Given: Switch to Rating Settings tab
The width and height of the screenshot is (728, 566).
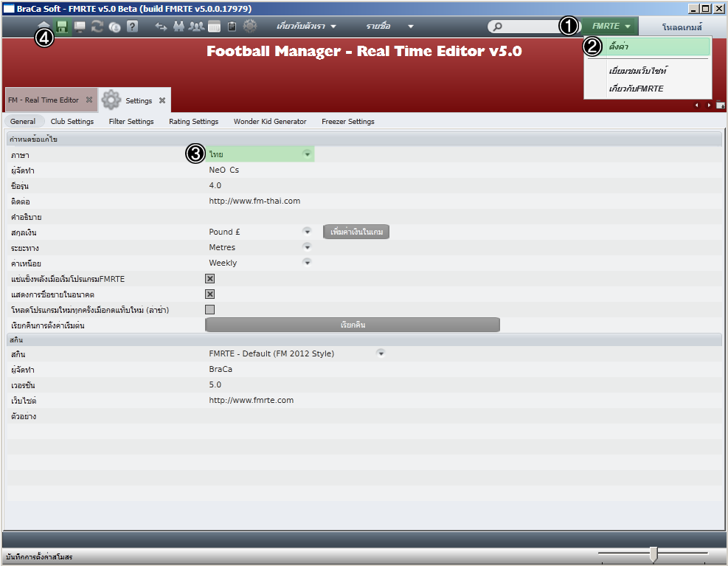Looking at the screenshot, I should tap(193, 121).
